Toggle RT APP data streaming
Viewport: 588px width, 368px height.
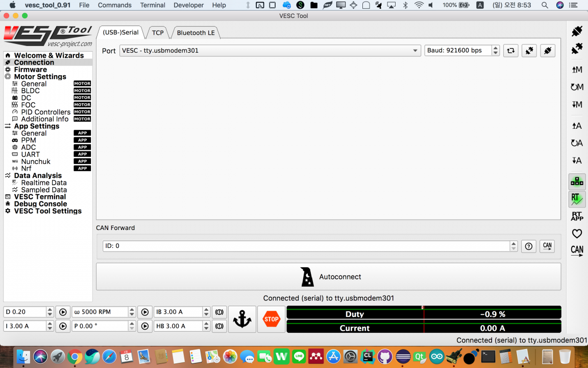(577, 216)
